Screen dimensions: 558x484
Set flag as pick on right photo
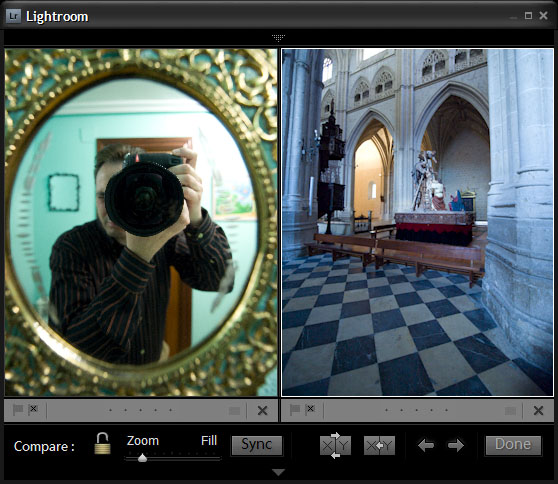295,410
